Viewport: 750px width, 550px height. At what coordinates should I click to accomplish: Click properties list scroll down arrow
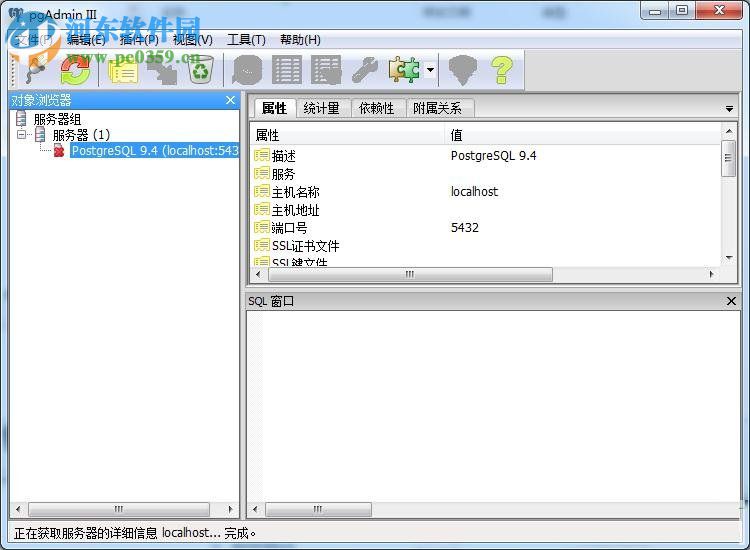tap(729, 258)
